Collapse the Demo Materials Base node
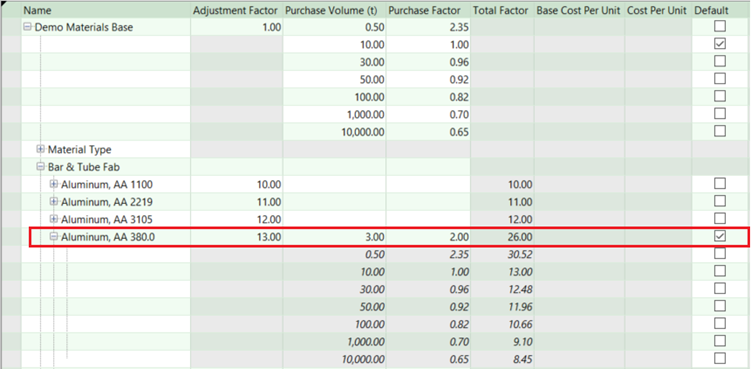 tap(27, 27)
